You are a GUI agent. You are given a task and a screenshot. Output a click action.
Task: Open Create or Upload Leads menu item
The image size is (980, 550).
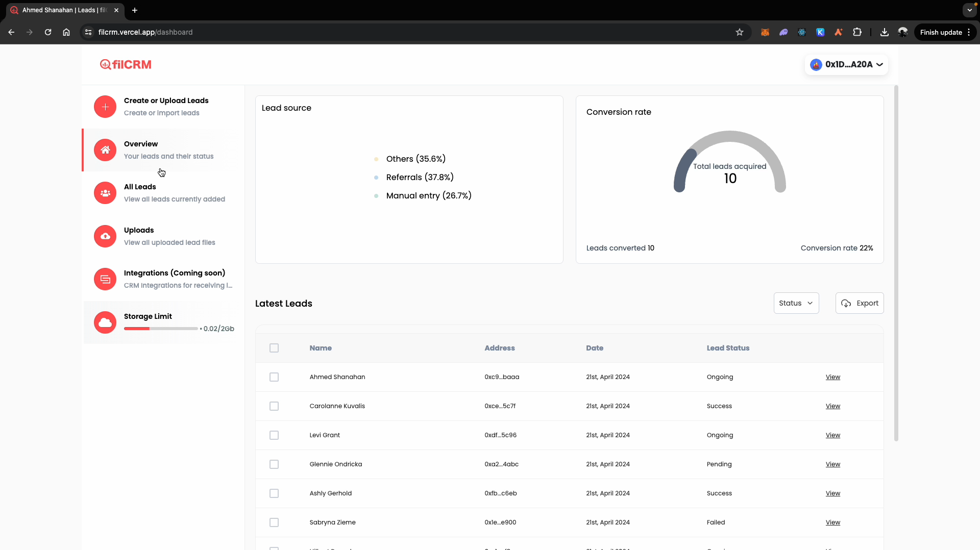point(163,107)
